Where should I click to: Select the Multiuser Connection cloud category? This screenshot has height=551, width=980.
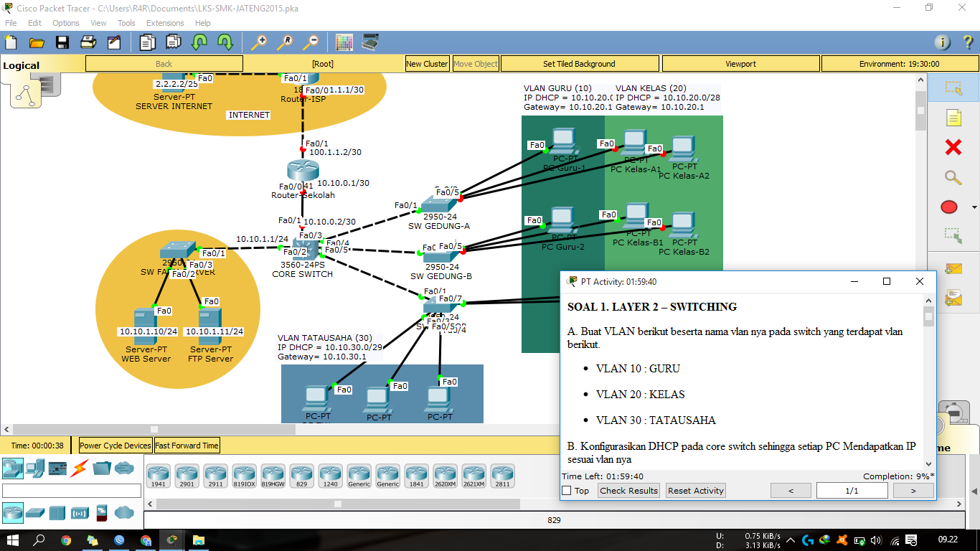click(x=124, y=468)
